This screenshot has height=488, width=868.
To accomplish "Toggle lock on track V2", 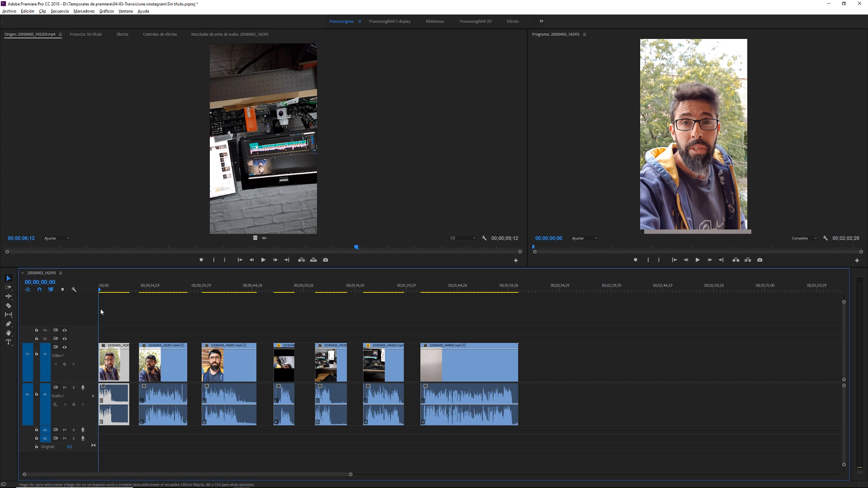I will [37, 338].
